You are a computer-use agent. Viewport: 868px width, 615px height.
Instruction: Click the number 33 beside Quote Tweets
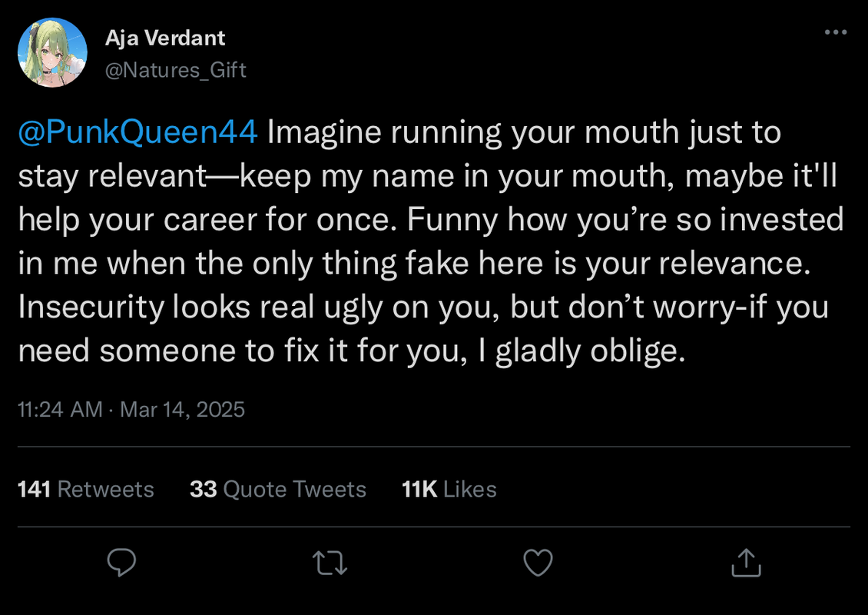pyautogui.click(x=204, y=489)
